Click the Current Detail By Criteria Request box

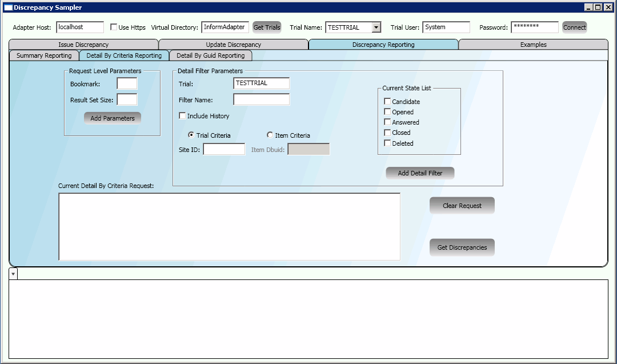point(230,227)
